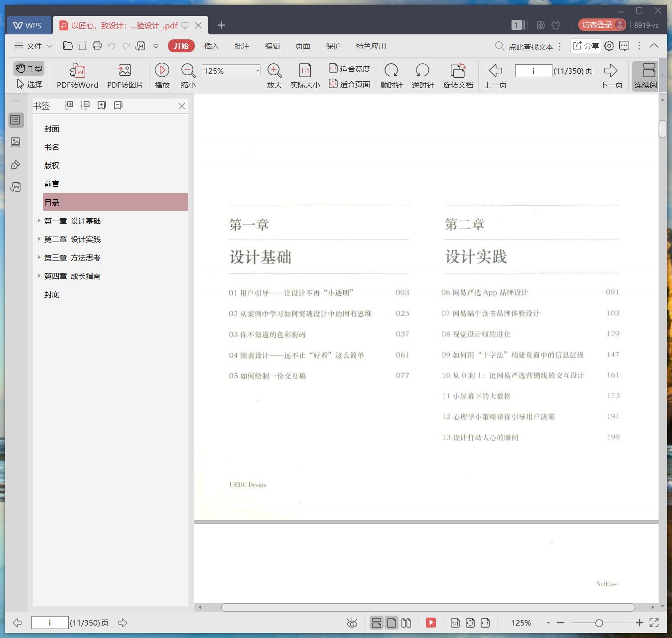Screen dimensions: 672x638
Task: Click the add bookmark icon
Action: pos(102,105)
